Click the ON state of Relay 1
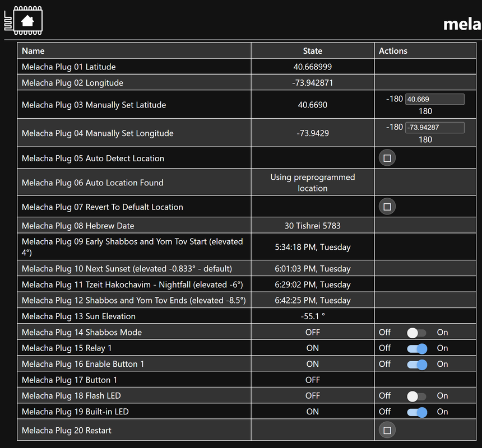The height and width of the screenshot is (448, 482). pos(313,348)
